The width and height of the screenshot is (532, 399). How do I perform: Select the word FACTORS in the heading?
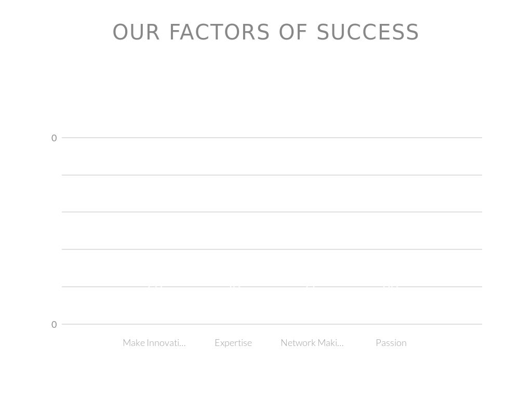220,32
